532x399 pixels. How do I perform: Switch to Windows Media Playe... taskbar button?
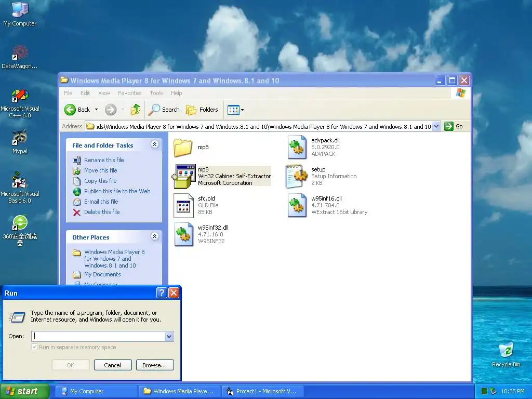pos(180,391)
